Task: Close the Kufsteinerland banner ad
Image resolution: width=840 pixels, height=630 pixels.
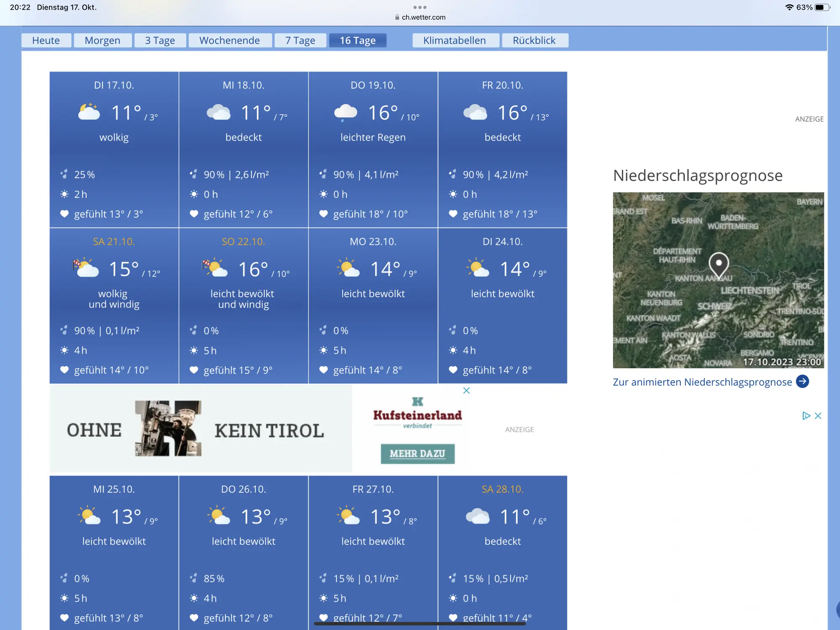Action: click(x=466, y=391)
